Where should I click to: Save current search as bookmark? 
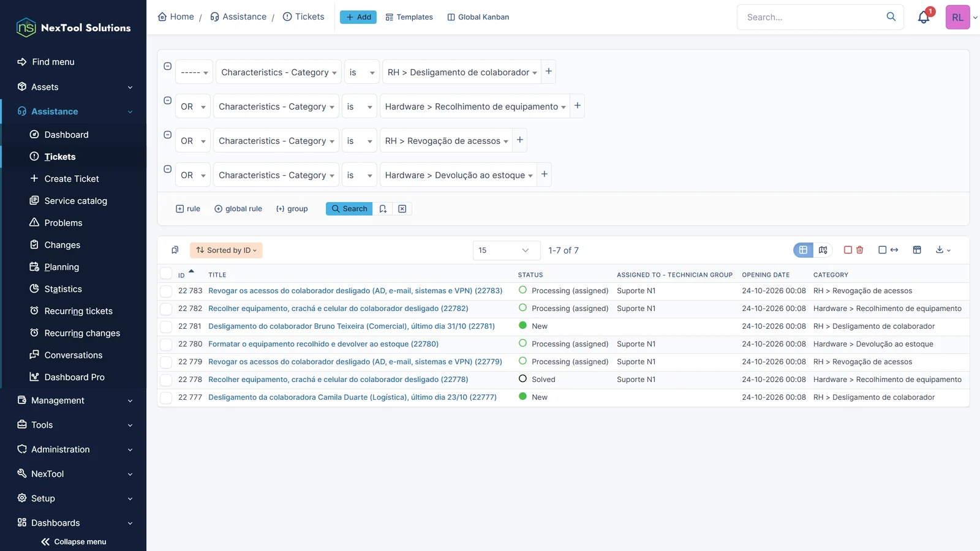(x=383, y=209)
